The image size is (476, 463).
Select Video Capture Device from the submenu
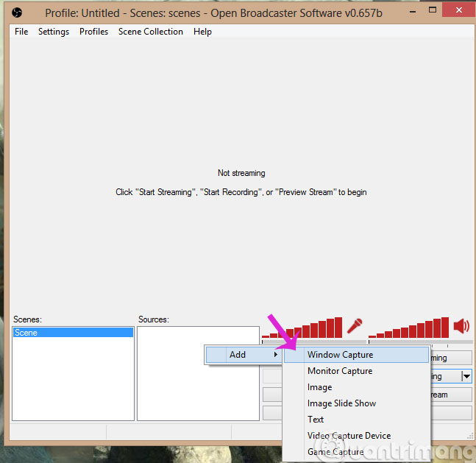click(356, 436)
